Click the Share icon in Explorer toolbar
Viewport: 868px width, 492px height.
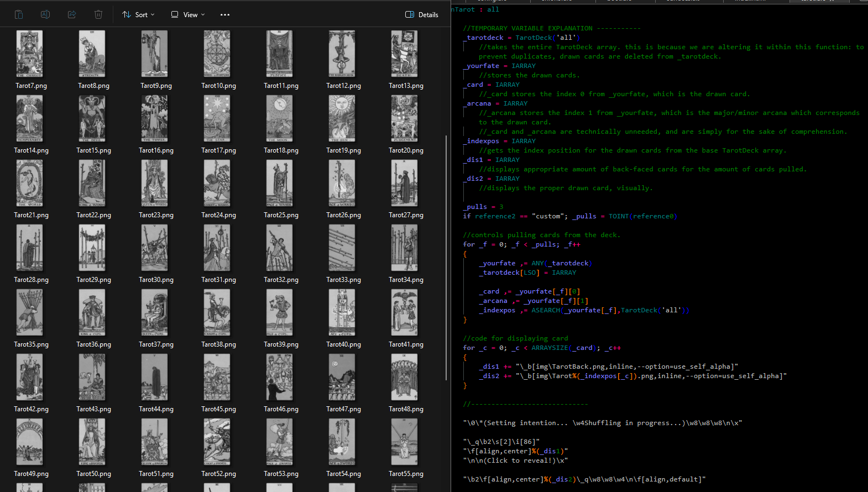[72, 14]
